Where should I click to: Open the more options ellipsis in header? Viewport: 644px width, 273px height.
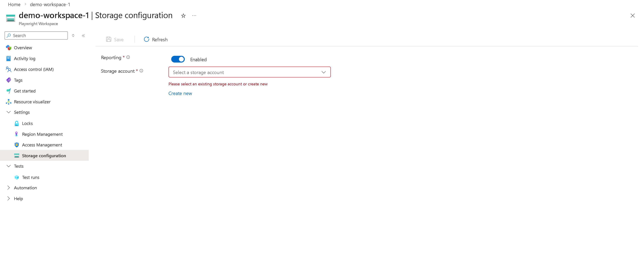[194, 16]
